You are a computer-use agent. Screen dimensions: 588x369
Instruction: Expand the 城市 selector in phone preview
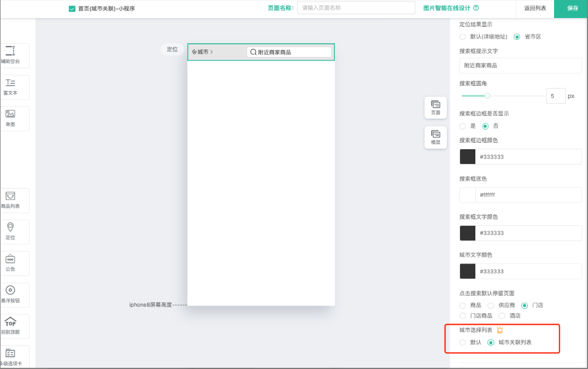click(x=202, y=52)
